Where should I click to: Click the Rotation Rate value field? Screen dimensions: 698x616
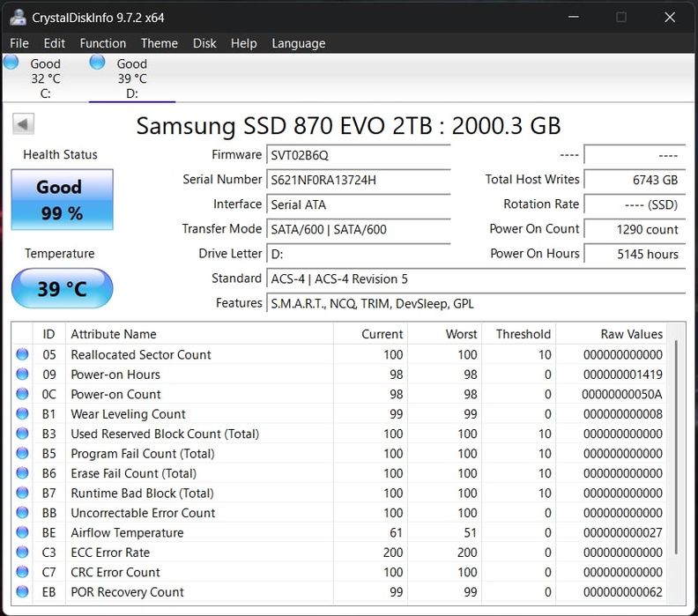click(x=635, y=204)
